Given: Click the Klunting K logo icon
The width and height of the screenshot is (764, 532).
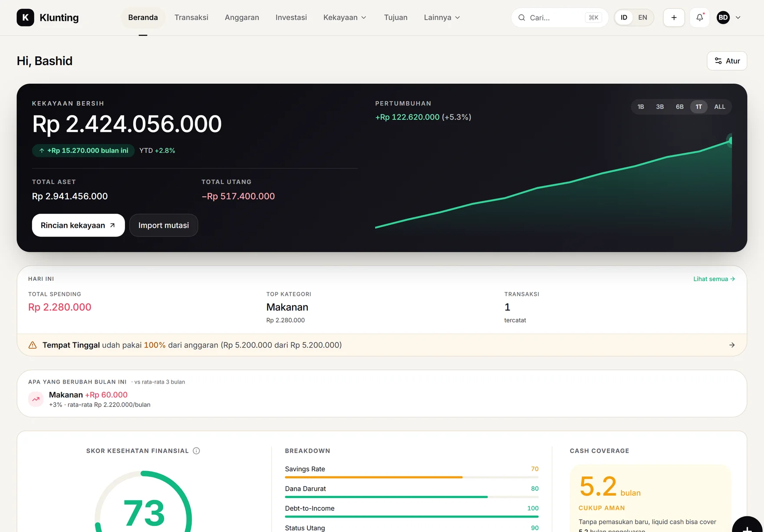Looking at the screenshot, I should click(25, 17).
